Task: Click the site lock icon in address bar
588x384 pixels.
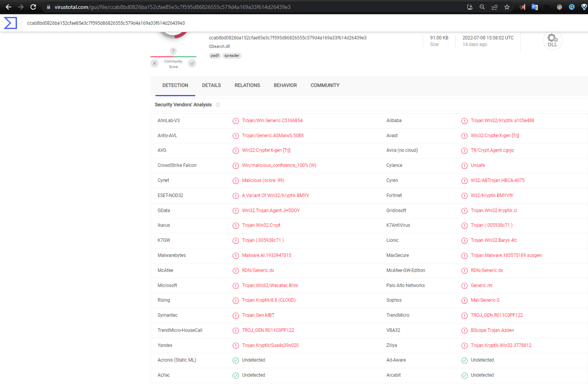Action: pyautogui.click(x=49, y=7)
